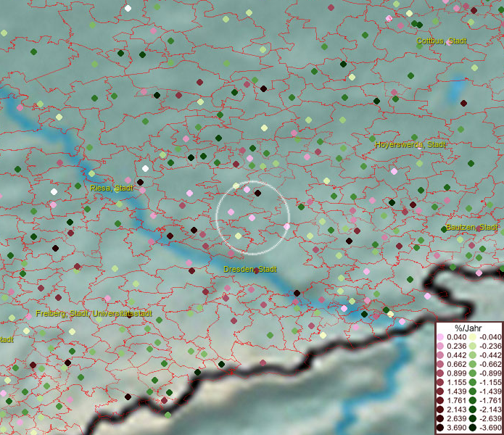Click the green swatch left of -0.899
This screenshot has height=435, width=504.
pos(473,373)
